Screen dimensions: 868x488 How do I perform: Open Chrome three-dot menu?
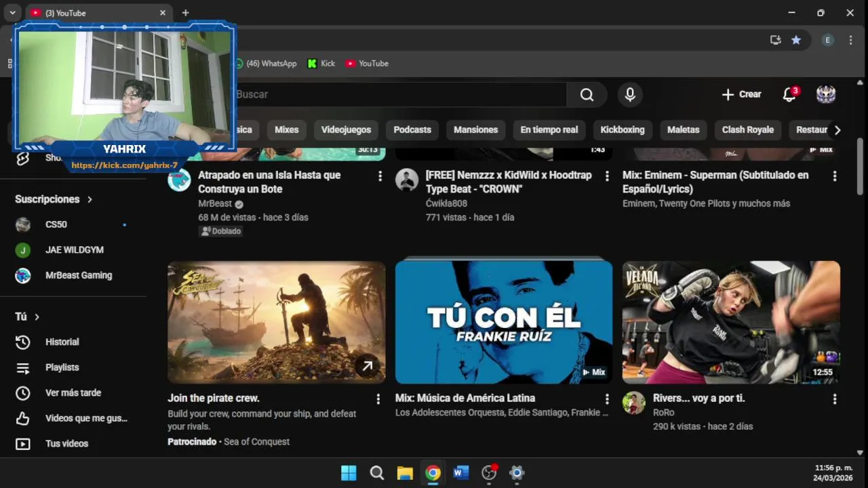coord(850,40)
